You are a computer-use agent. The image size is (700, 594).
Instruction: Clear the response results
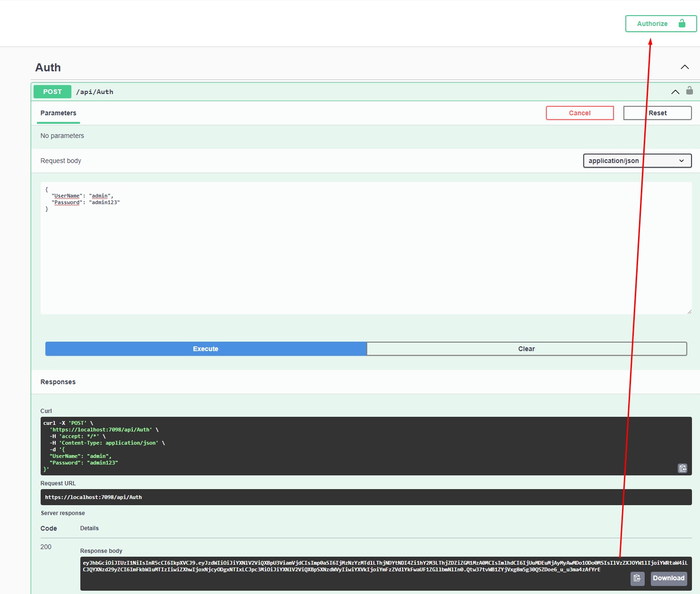point(527,349)
